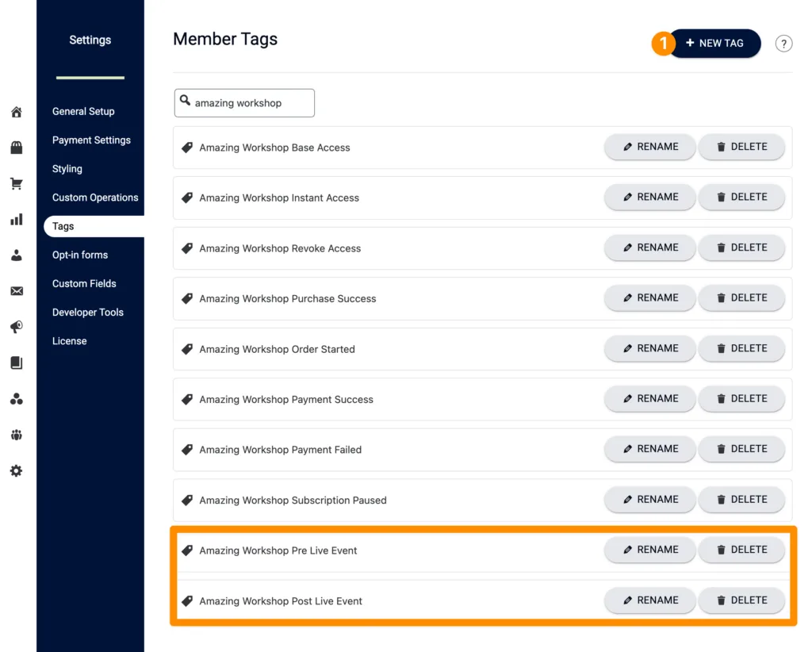Click the people group icon

click(16, 435)
